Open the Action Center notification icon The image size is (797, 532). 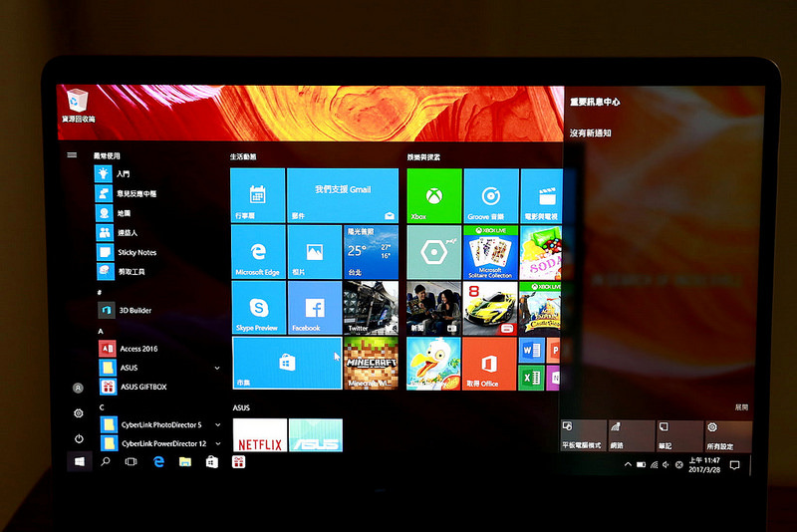click(734, 465)
